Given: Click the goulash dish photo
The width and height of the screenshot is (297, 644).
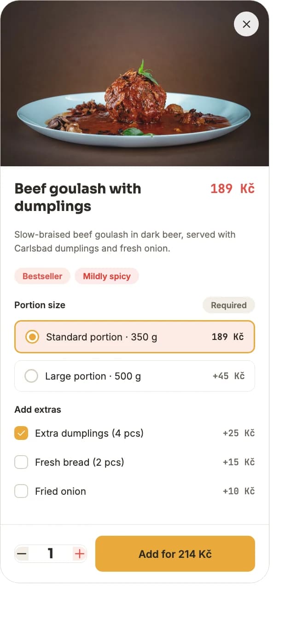Looking at the screenshot, I should 134,83.
